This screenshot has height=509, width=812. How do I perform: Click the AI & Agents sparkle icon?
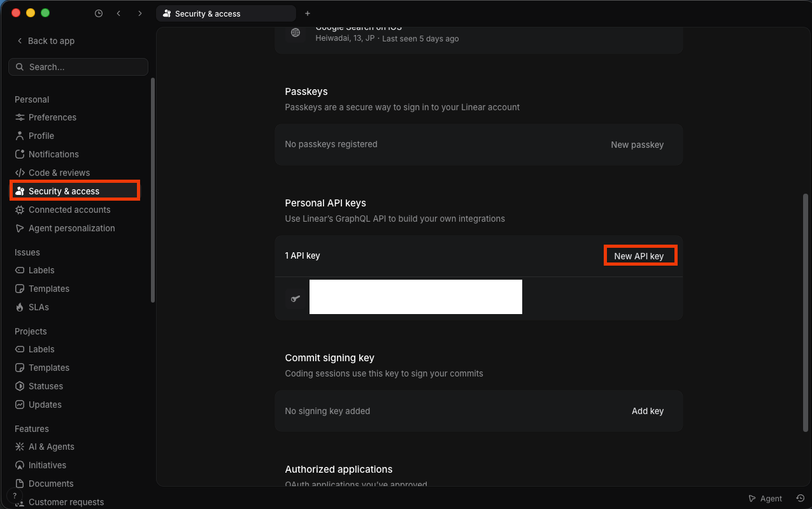pos(20,447)
